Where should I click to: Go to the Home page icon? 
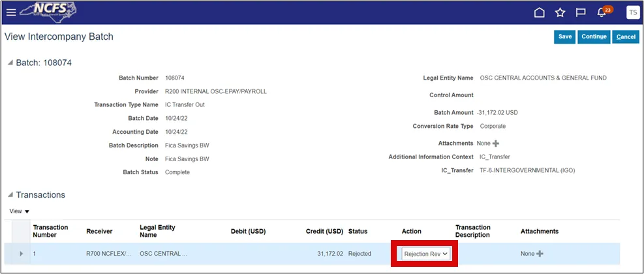(539, 12)
